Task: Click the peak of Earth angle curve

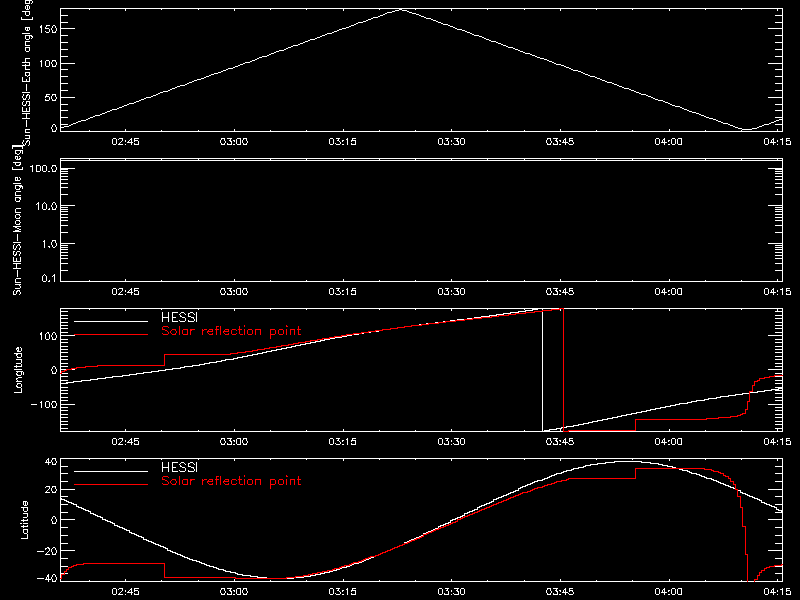Action: pyautogui.click(x=402, y=9)
